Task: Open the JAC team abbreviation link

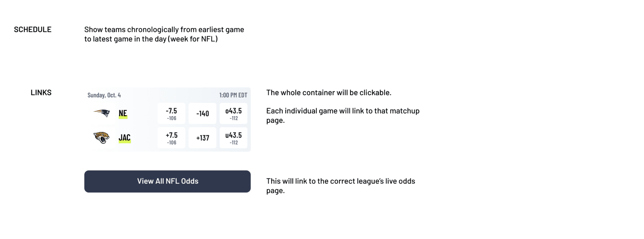Action: tap(124, 138)
